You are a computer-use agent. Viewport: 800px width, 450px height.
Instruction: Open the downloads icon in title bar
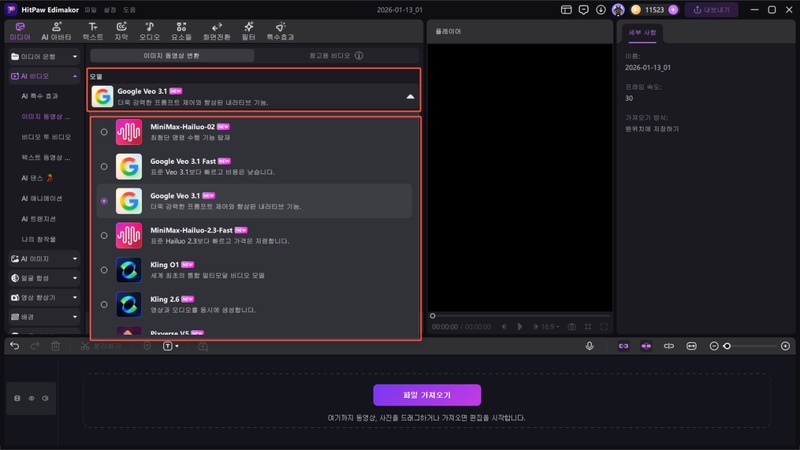pyautogui.click(x=601, y=10)
